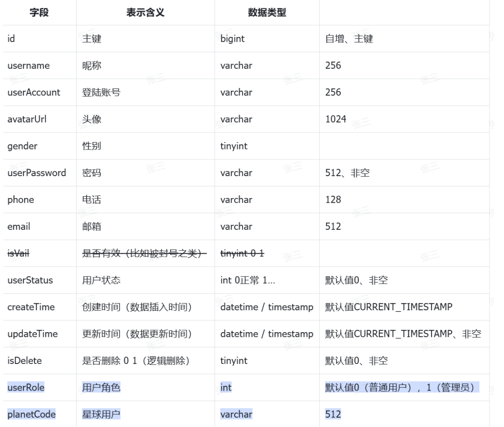This screenshot has height=427, width=504.
Task: Select the bigint cell in id row
Action: tap(232, 39)
